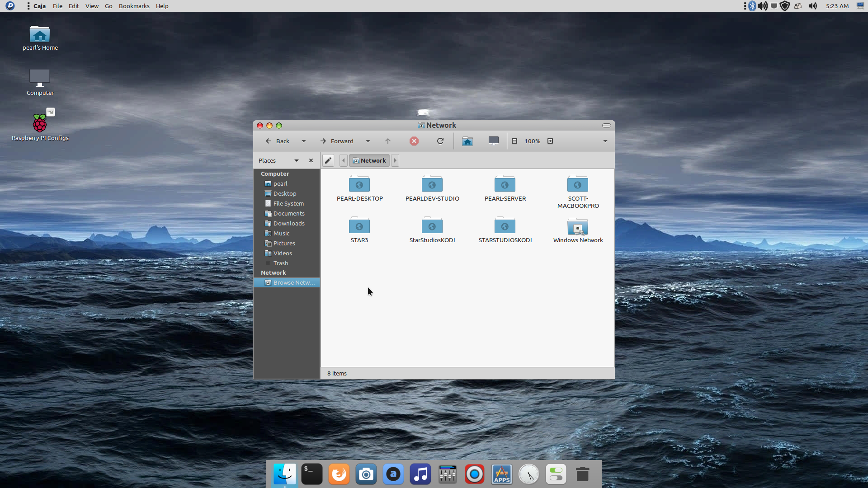The width and height of the screenshot is (868, 488).
Task: Click the Reload toolbar icon
Action: pos(440,141)
